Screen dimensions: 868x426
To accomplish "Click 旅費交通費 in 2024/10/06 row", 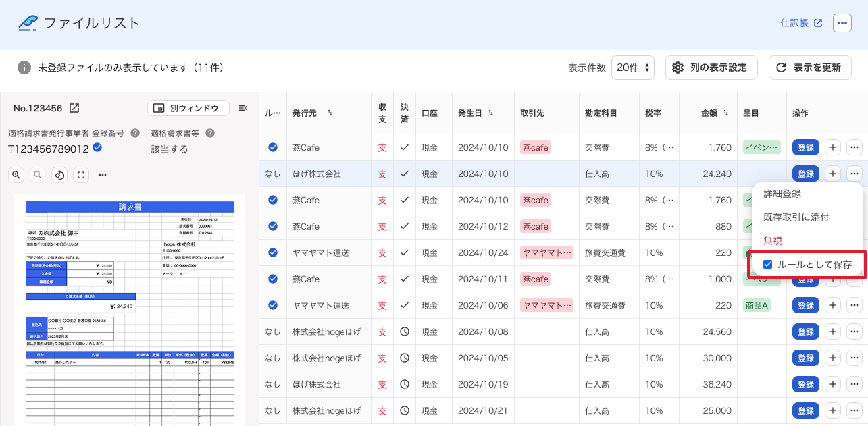I will point(606,305).
